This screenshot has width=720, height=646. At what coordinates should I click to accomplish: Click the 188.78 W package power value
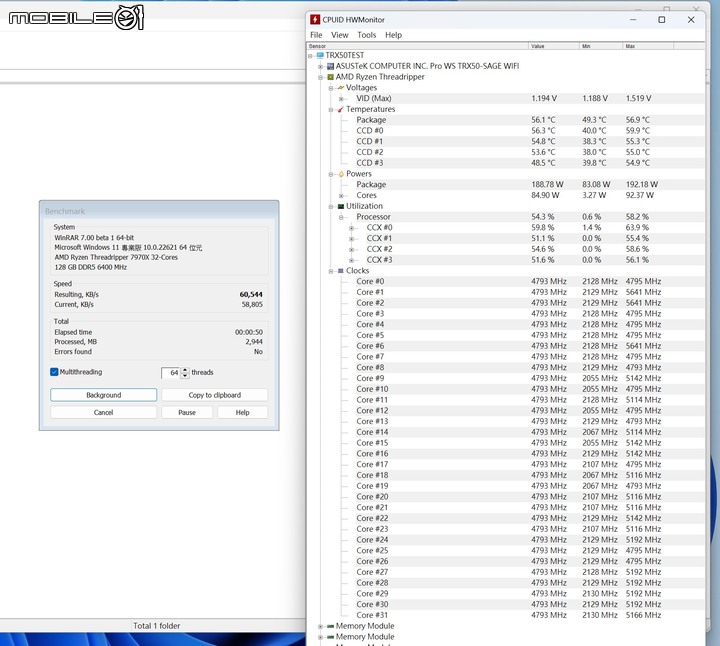[547, 185]
